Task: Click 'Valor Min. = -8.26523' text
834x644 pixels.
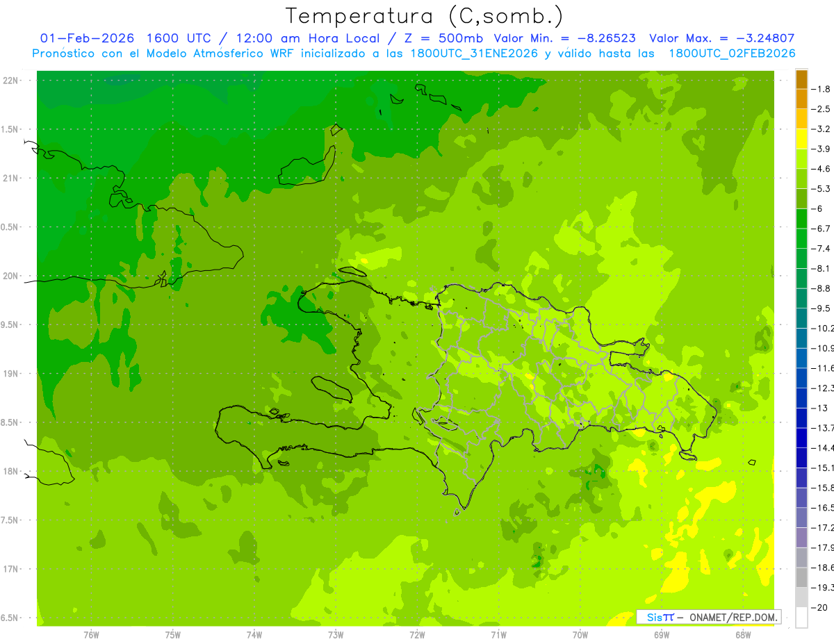Action: click(x=565, y=38)
